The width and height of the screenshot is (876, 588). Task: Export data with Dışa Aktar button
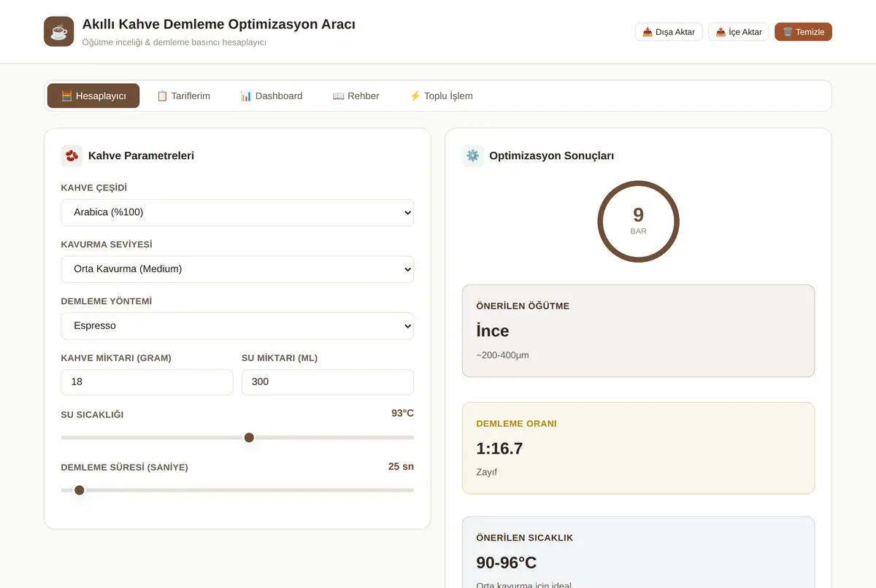click(x=669, y=31)
